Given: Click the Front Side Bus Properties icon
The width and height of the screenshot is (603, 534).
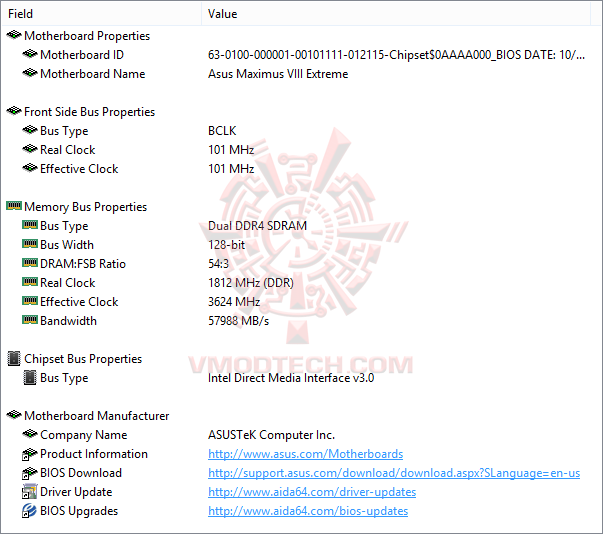Looking at the screenshot, I should click(x=14, y=111).
